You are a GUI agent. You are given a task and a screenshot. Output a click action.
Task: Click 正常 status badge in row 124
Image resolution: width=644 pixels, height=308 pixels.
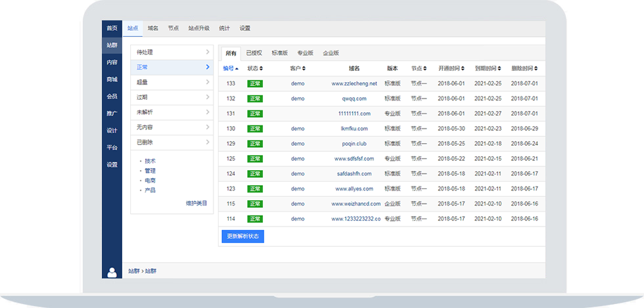click(x=255, y=174)
